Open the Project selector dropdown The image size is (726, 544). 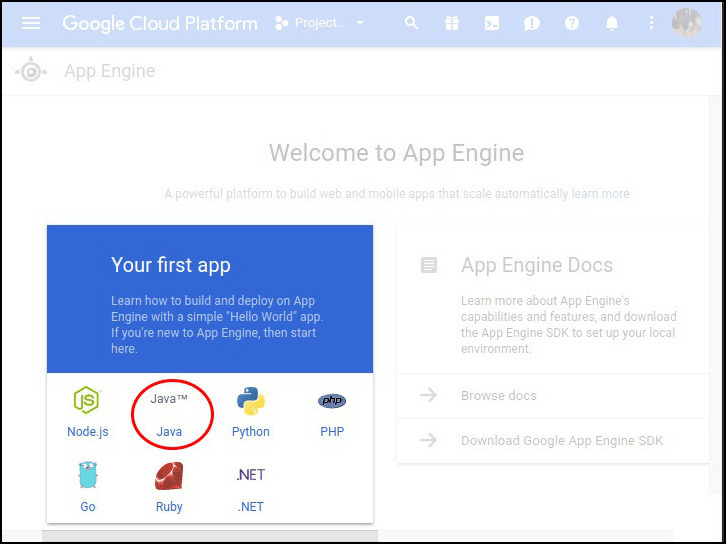pyautogui.click(x=320, y=23)
